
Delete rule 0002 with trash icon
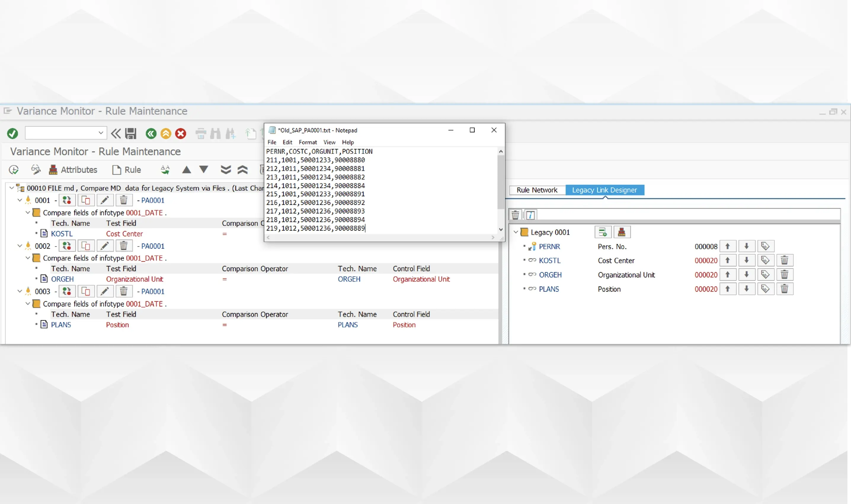point(124,246)
